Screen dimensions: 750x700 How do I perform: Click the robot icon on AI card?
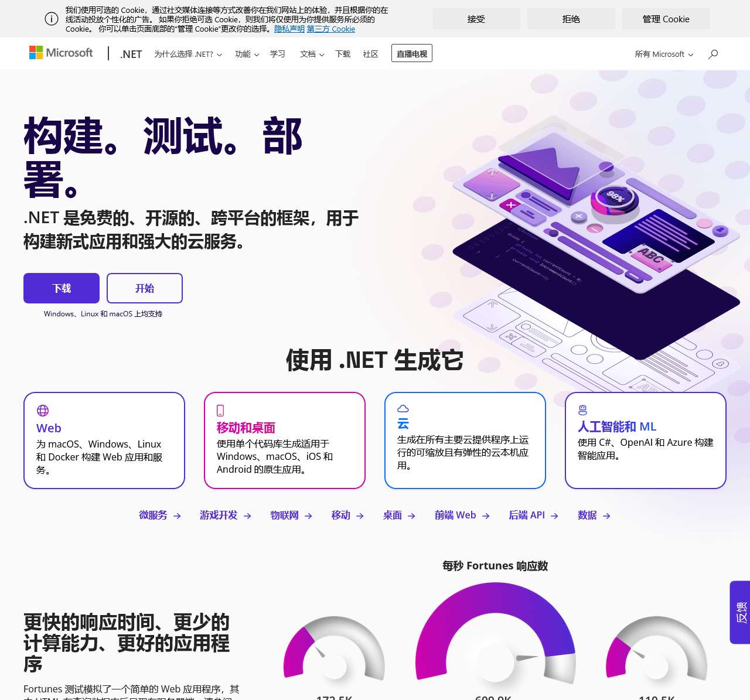click(582, 410)
